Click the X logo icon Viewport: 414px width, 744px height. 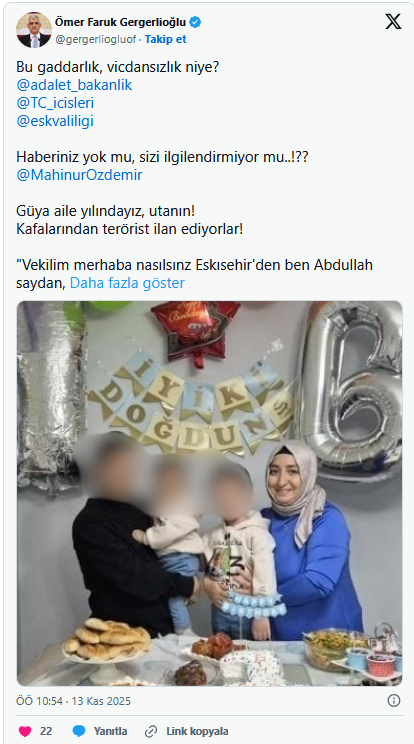coord(393,22)
